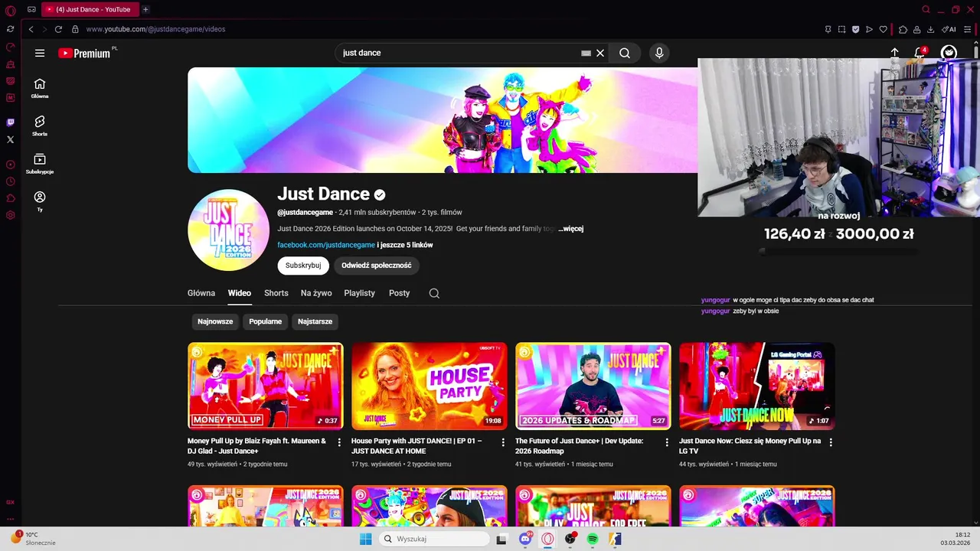
Task: Filter videos by Najstarsze
Action: (x=315, y=321)
